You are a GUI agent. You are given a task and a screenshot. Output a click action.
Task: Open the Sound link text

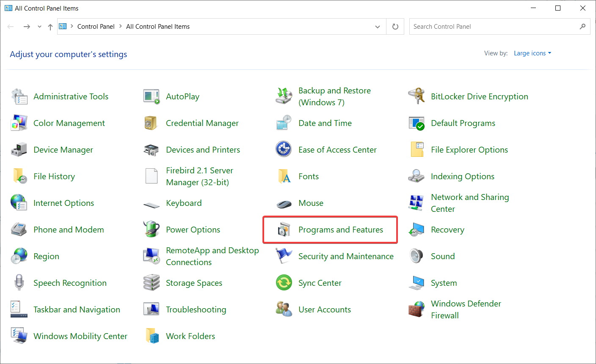coord(443,257)
